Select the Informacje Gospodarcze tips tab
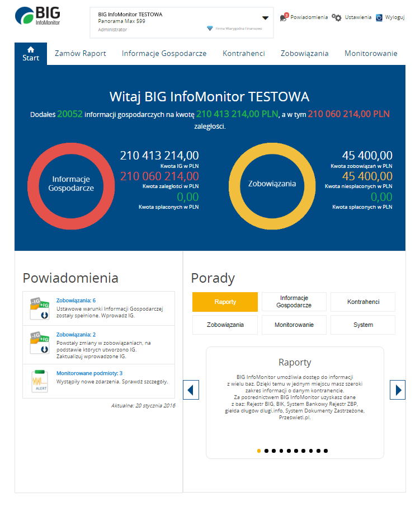 click(294, 302)
